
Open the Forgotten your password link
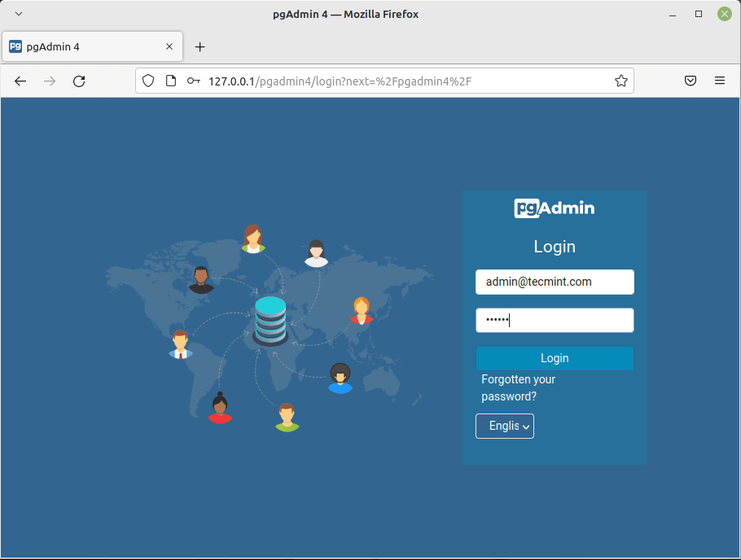518,388
